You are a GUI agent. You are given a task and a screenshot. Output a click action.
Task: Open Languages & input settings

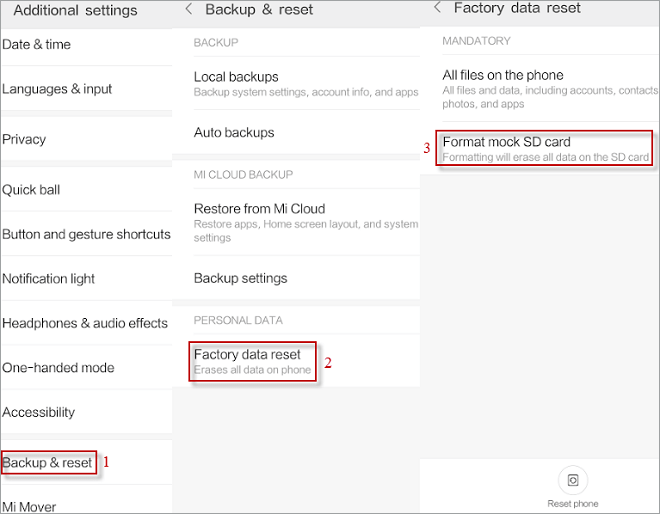pyautogui.click(x=57, y=89)
